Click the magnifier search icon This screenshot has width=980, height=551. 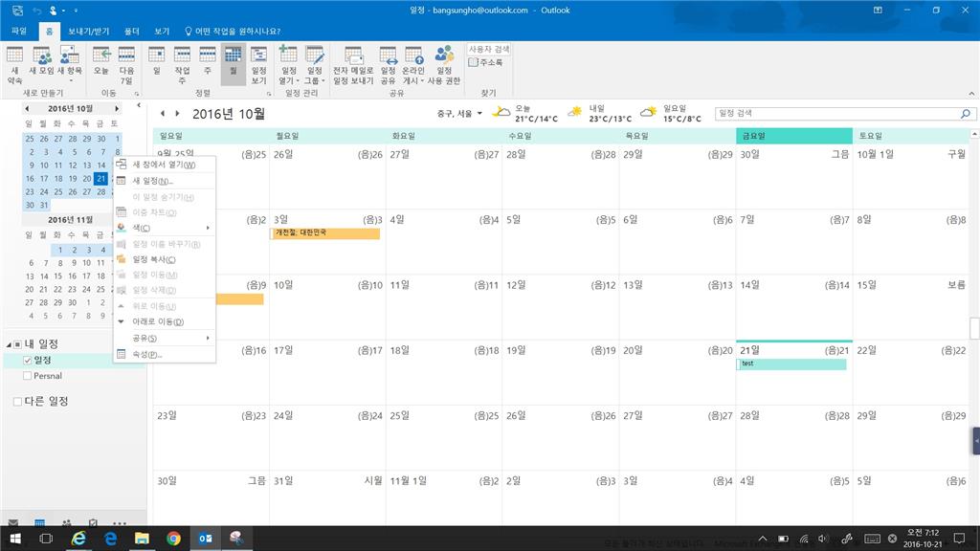pos(966,113)
